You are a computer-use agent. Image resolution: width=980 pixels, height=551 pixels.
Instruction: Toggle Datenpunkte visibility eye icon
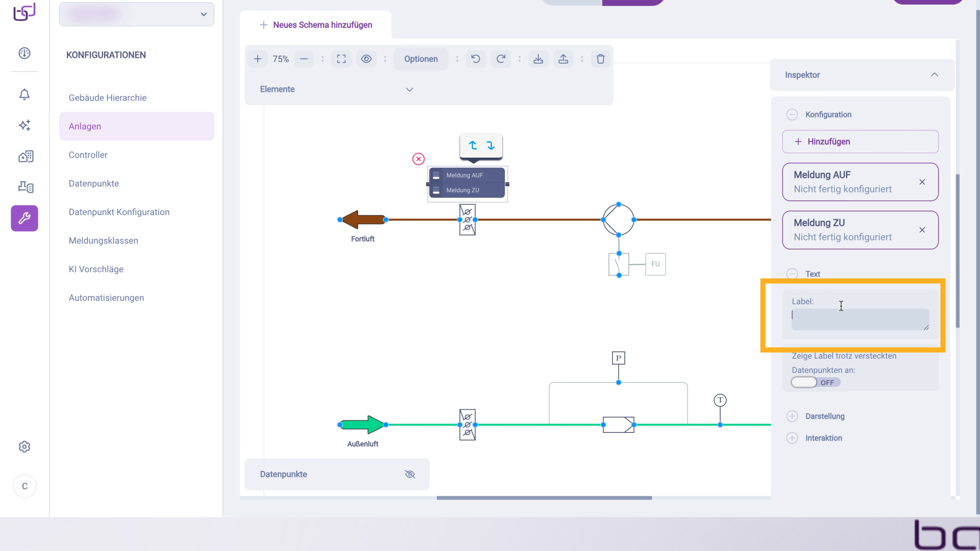(x=410, y=474)
